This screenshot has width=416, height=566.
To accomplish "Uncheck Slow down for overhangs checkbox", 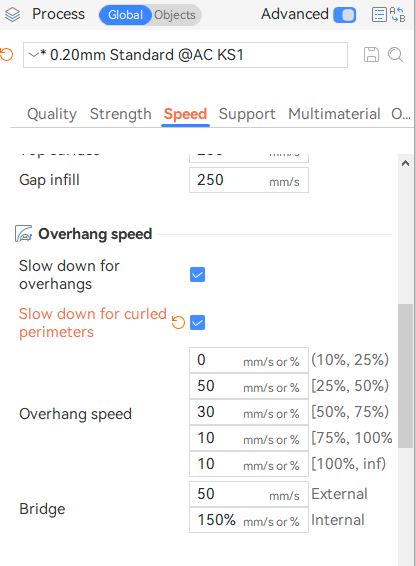I will [198, 275].
